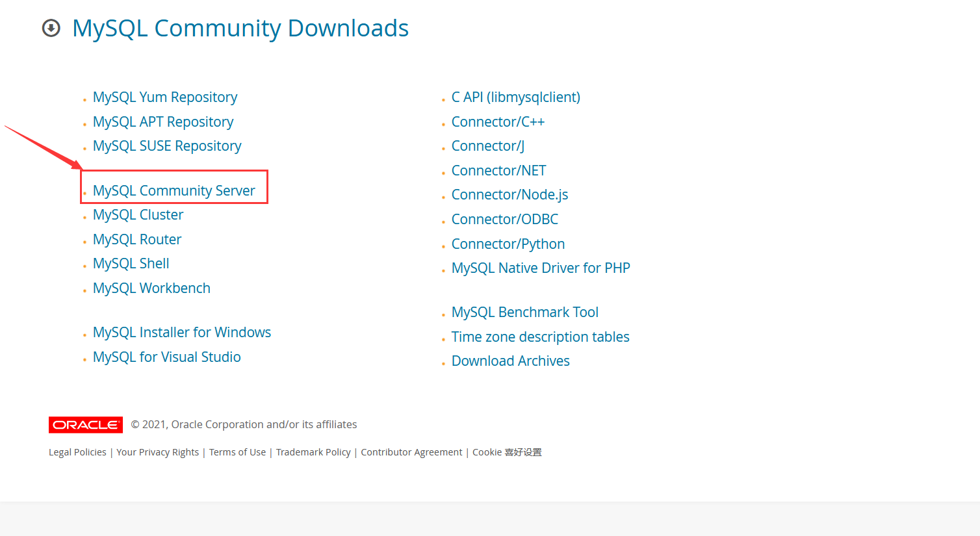Open Trademark Policy link
The width and height of the screenshot is (980, 536).
(313, 452)
